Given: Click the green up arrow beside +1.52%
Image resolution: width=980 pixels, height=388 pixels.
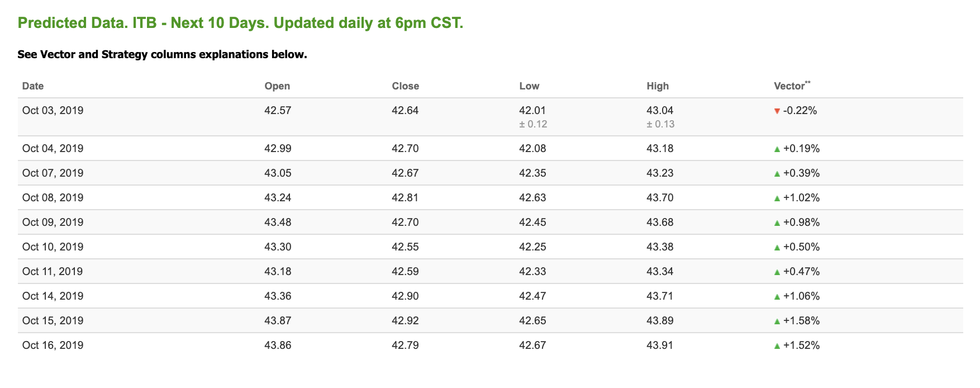Looking at the screenshot, I should pos(777,346).
